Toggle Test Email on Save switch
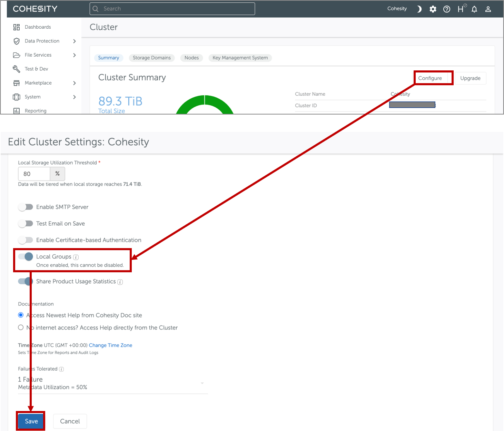The height and width of the screenshot is (431, 504). [x=26, y=224]
